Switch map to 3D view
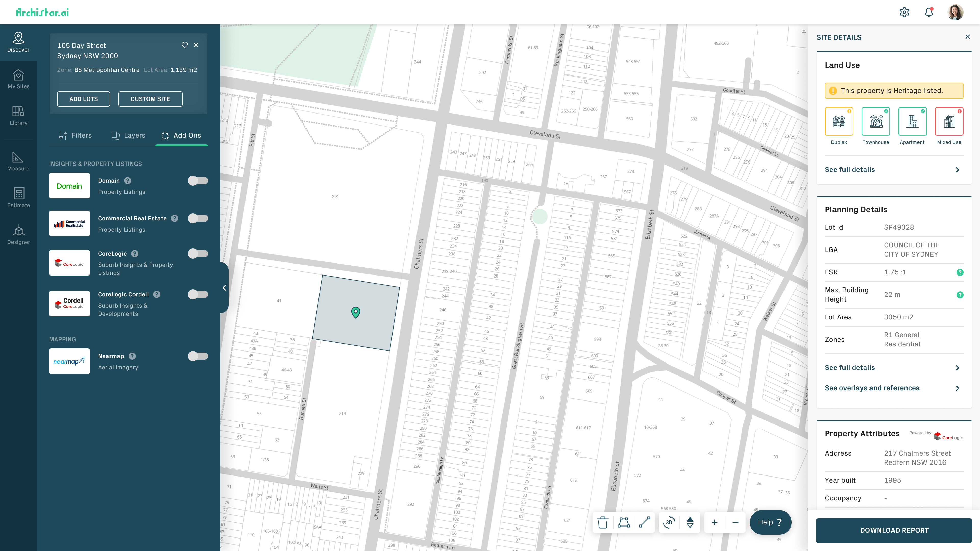This screenshot has width=980, height=551. (669, 522)
